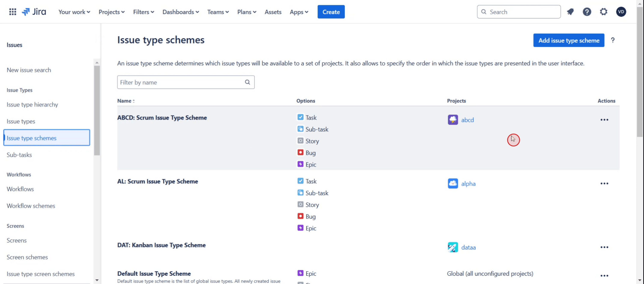Click Add issue type scheme button
644x284 pixels.
[x=569, y=40]
